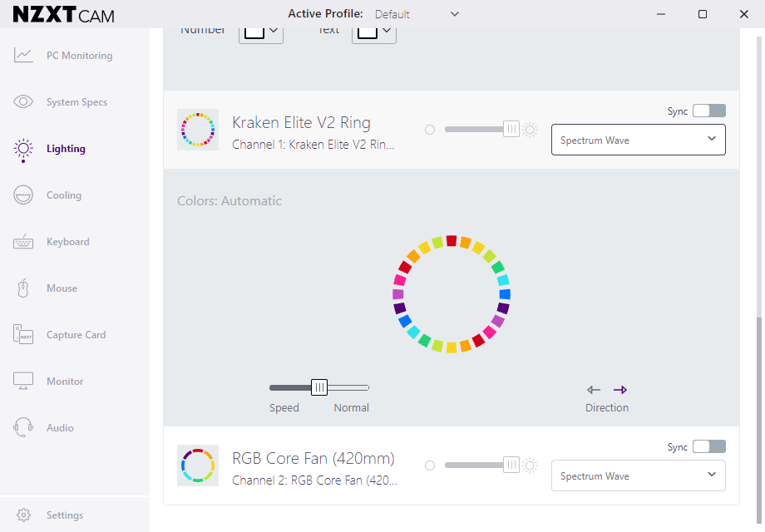Open the Active Profile dropdown
Image resolution: width=765 pixels, height=532 pixels.
click(x=417, y=14)
